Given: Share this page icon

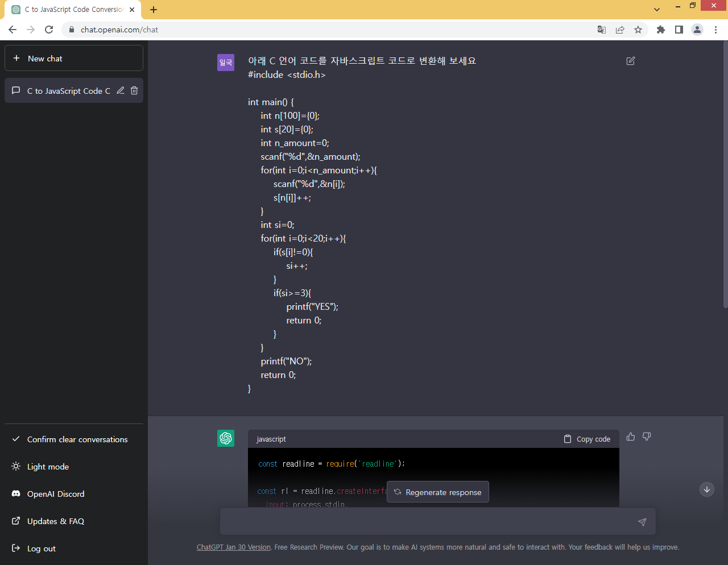Looking at the screenshot, I should coord(620,30).
